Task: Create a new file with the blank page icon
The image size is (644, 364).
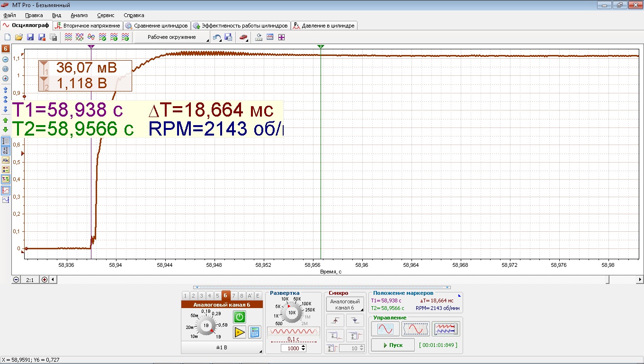Action: pyautogui.click(x=8, y=37)
